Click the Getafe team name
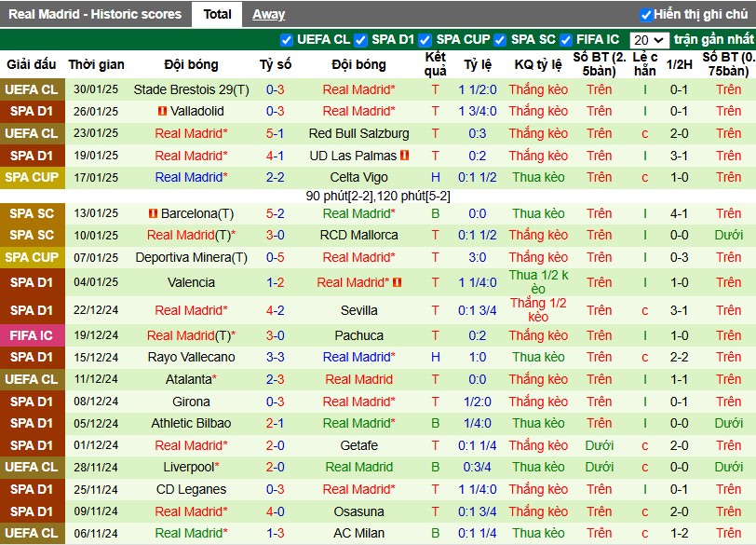The image size is (756, 545). pos(358,445)
